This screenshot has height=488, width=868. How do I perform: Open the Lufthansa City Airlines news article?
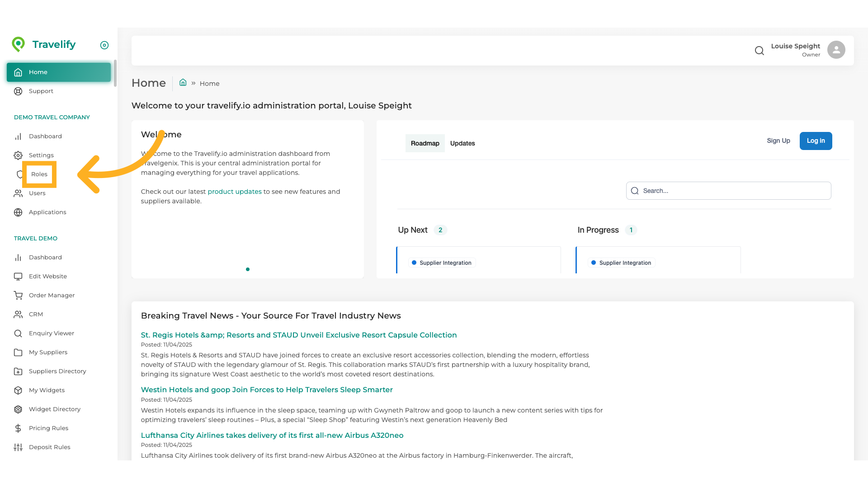pyautogui.click(x=272, y=435)
